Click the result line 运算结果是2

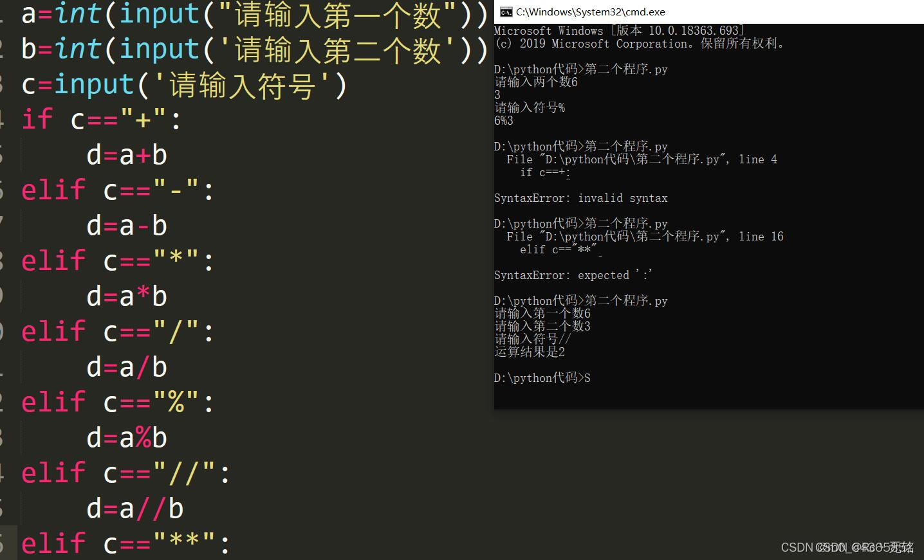530,352
